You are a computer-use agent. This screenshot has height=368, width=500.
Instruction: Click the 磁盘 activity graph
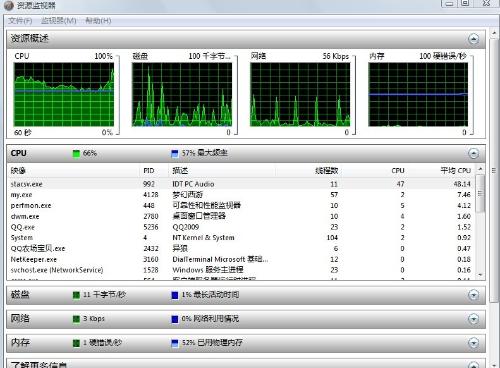pos(182,94)
